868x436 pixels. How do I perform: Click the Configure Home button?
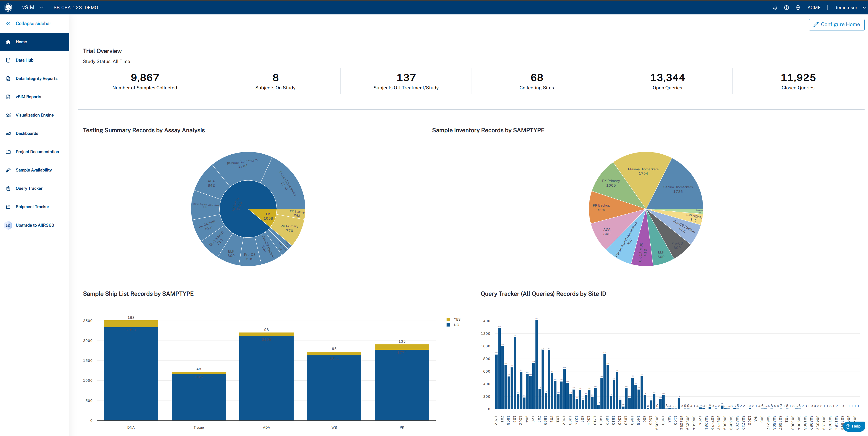(x=836, y=24)
